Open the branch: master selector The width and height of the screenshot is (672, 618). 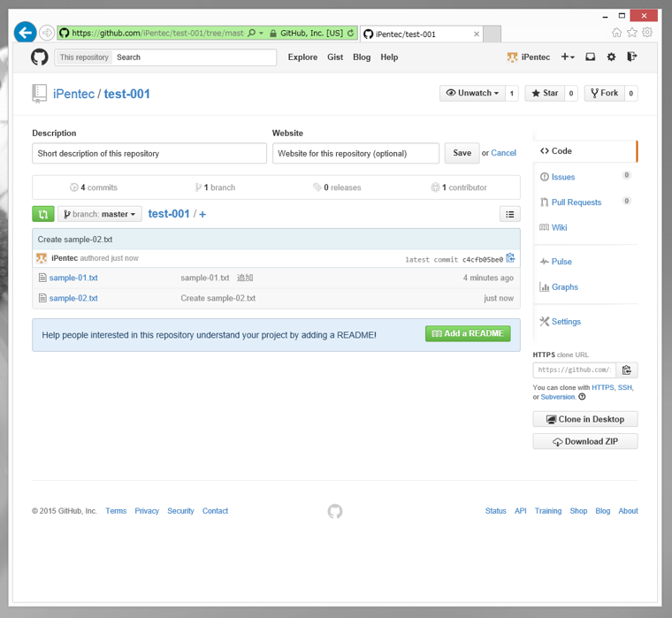point(100,214)
